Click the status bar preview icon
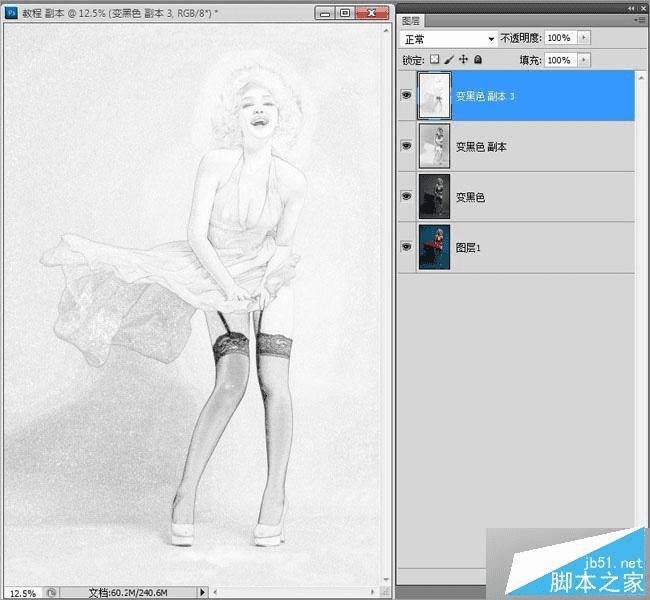This screenshot has height=600, width=650. pyautogui.click(x=51, y=593)
